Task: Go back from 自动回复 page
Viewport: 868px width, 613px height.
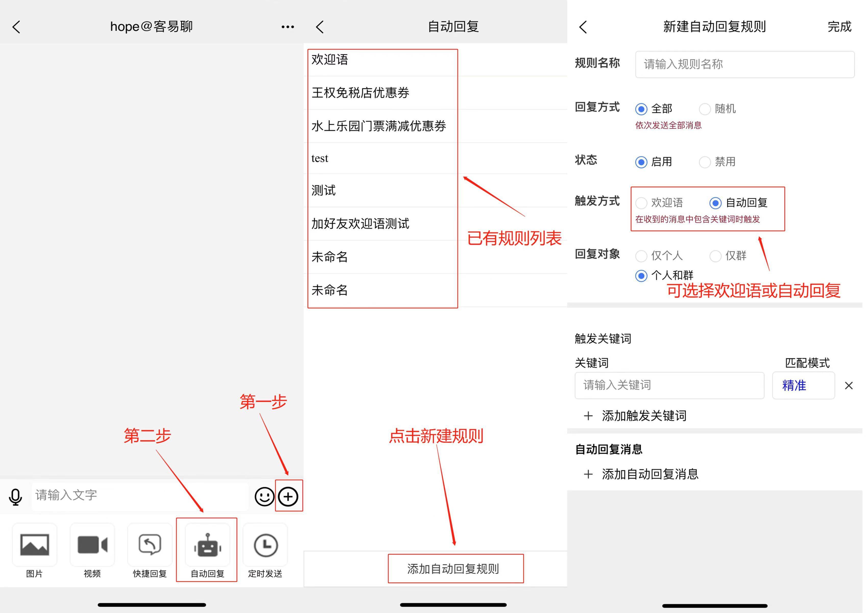Action: 319,27
